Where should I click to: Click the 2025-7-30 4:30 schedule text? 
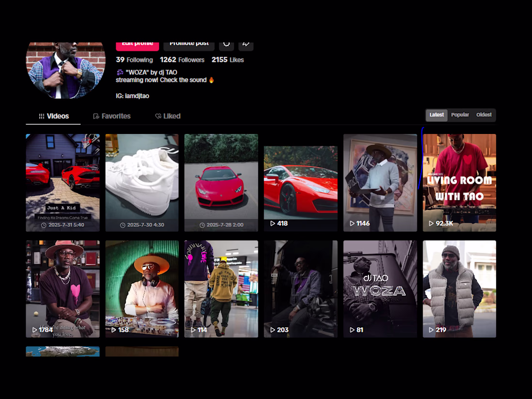tap(146, 225)
